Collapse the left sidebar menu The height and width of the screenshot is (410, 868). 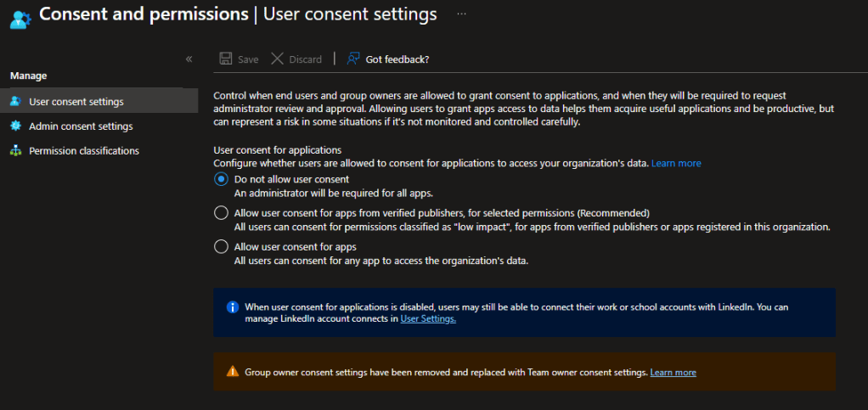coord(189,59)
